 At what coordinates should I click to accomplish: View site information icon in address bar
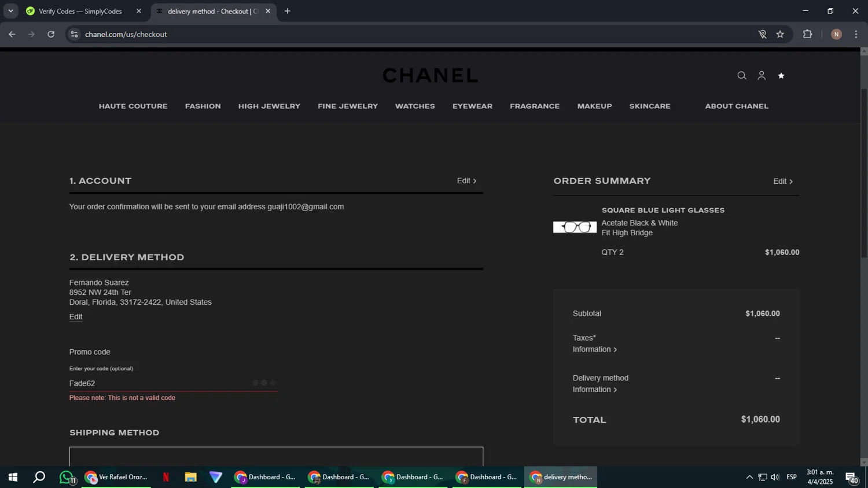pyautogui.click(x=74, y=34)
